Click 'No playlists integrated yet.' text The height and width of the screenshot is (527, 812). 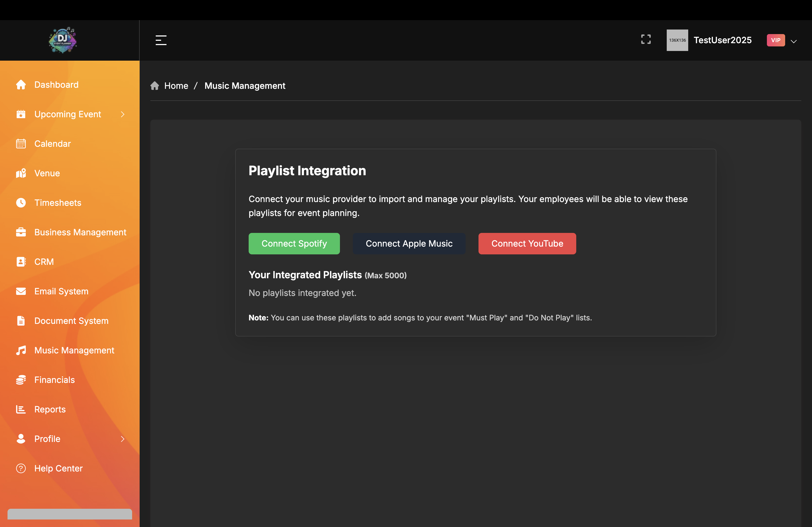pos(302,293)
